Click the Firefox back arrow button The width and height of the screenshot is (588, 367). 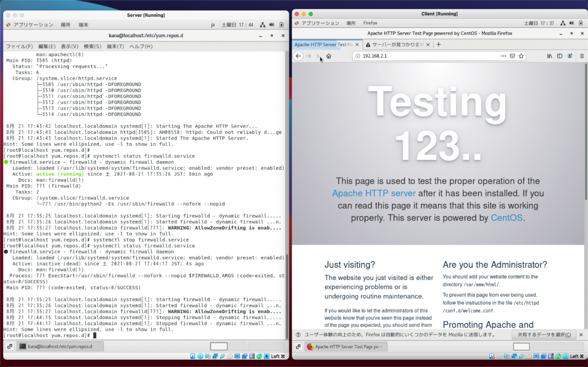pyautogui.click(x=298, y=56)
